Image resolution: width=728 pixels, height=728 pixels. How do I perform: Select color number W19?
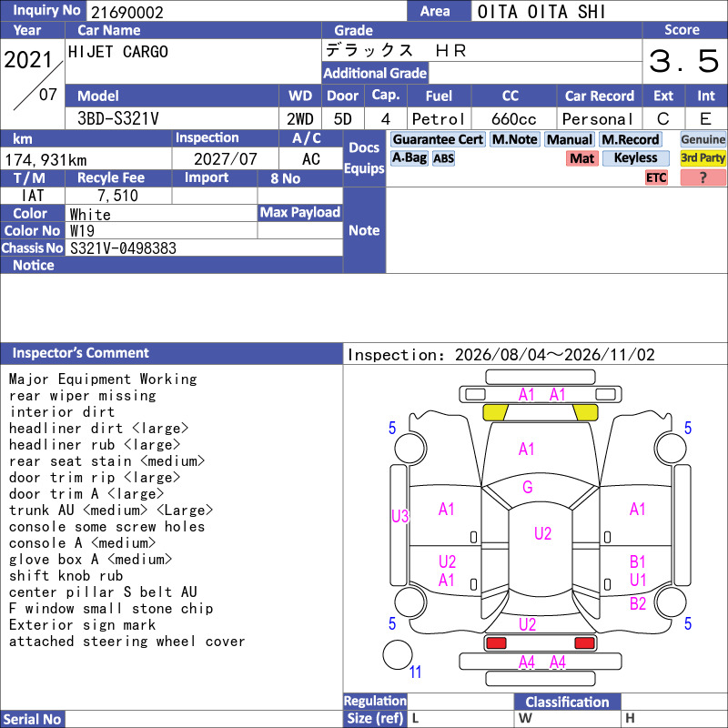pos(82,231)
